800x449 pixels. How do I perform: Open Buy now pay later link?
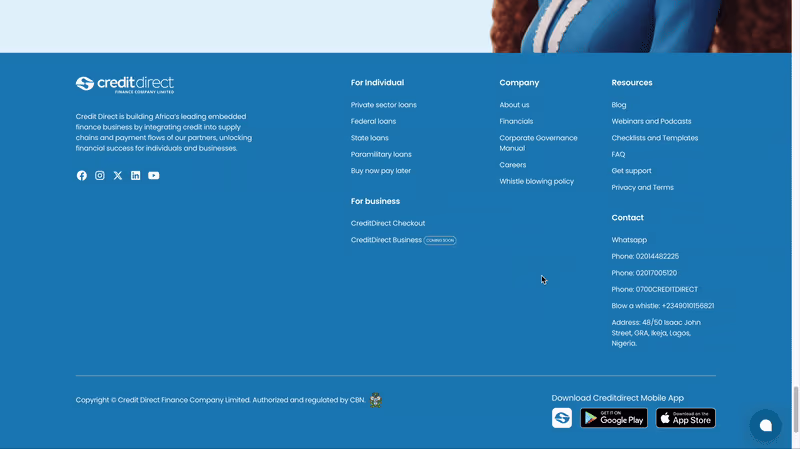click(381, 171)
